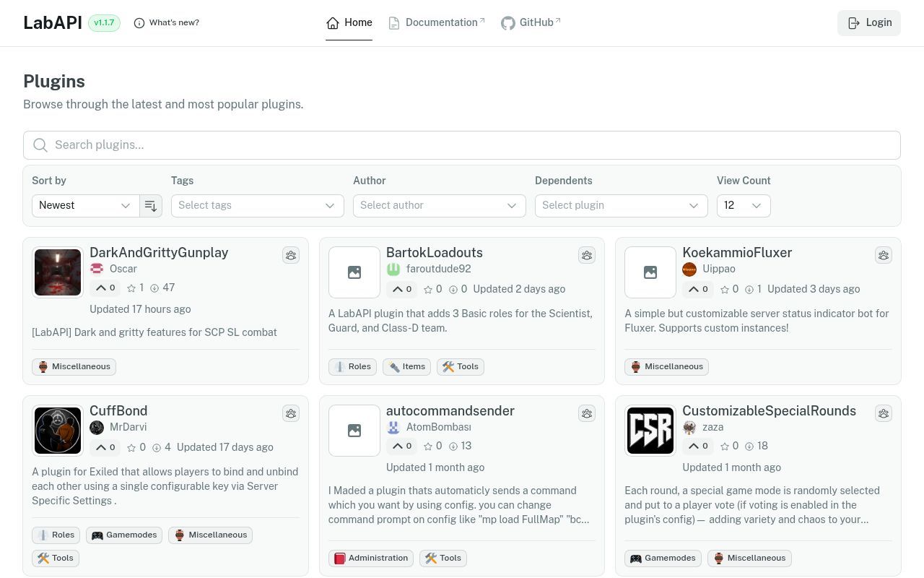Image resolution: width=924 pixels, height=578 pixels.
Task: Click the contributors icon on CuffBond card
Action: point(291,413)
